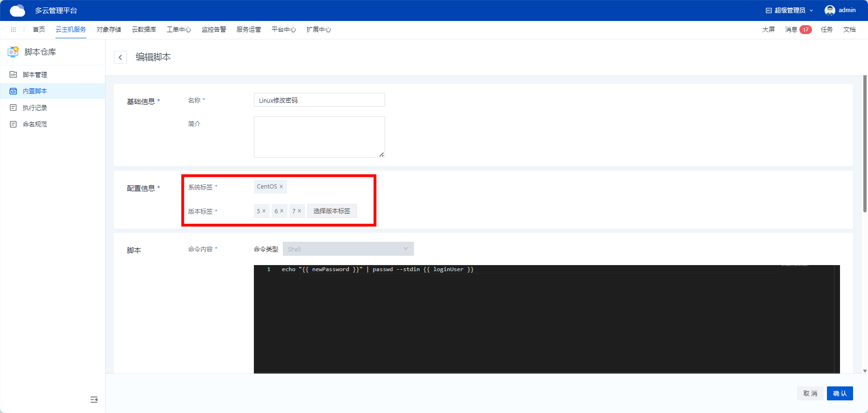Open the 云数据库 menu
This screenshot has width=868, height=413.
[x=144, y=29]
